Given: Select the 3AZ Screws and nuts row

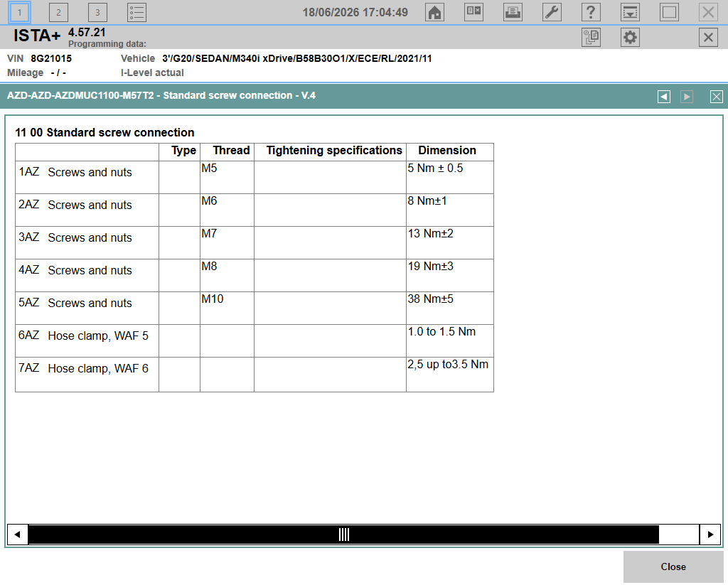Looking at the screenshot, I should point(255,243).
